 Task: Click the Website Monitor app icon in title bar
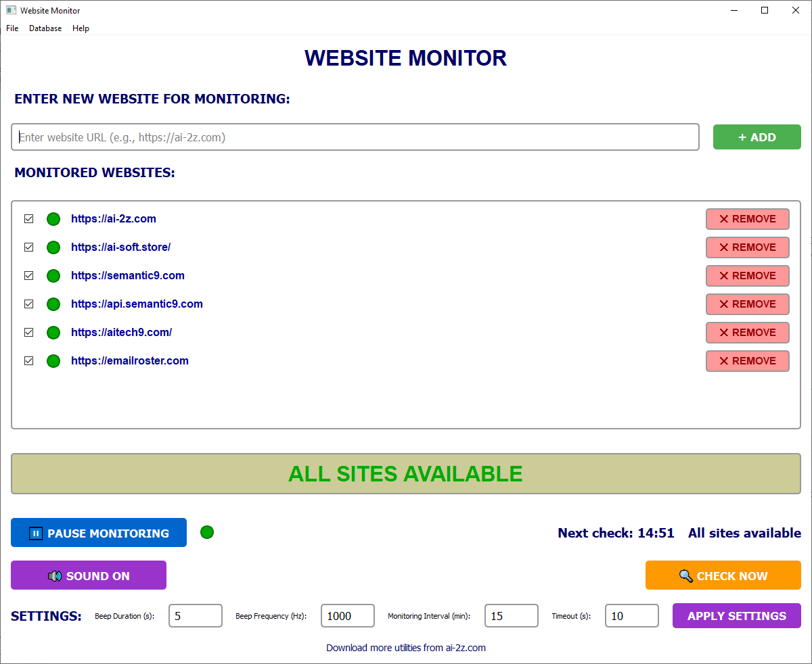click(x=11, y=11)
